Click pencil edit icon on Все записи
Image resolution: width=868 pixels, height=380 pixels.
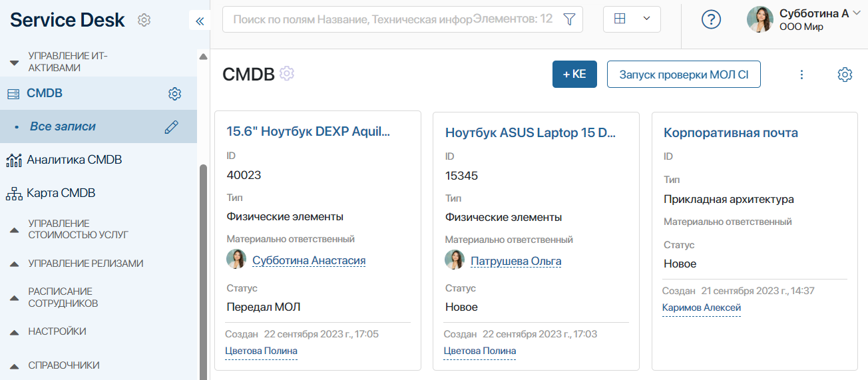(171, 126)
